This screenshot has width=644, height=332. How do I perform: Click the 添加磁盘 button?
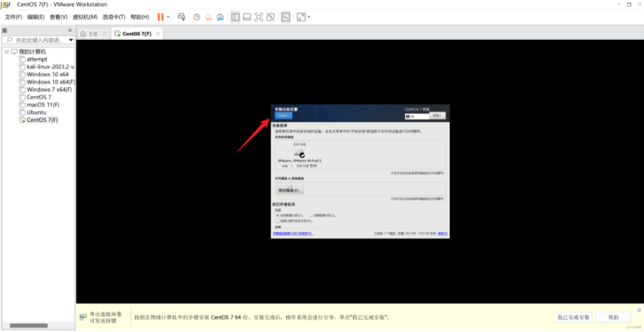click(291, 189)
